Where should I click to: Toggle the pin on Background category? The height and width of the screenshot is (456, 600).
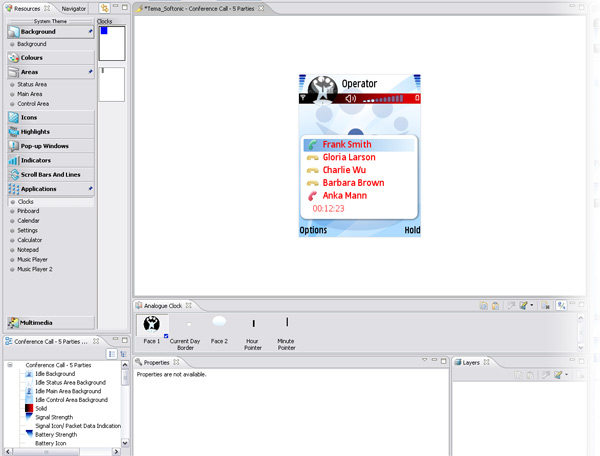pos(90,31)
